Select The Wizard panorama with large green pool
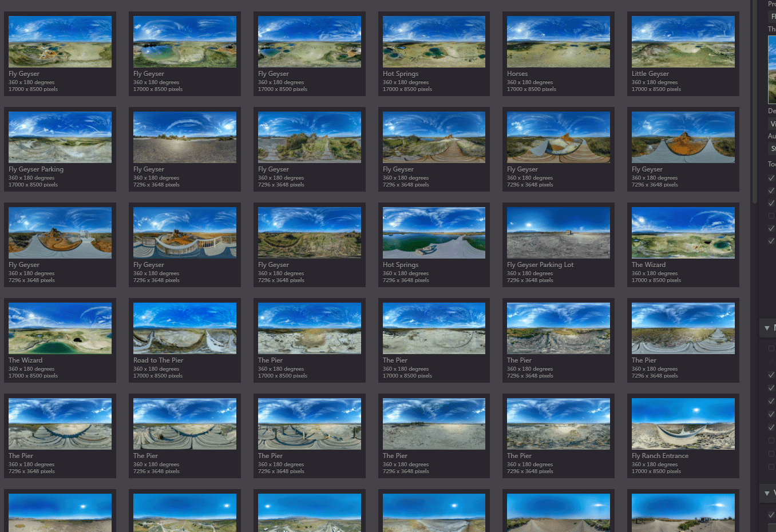This screenshot has height=532, width=776. point(60,328)
